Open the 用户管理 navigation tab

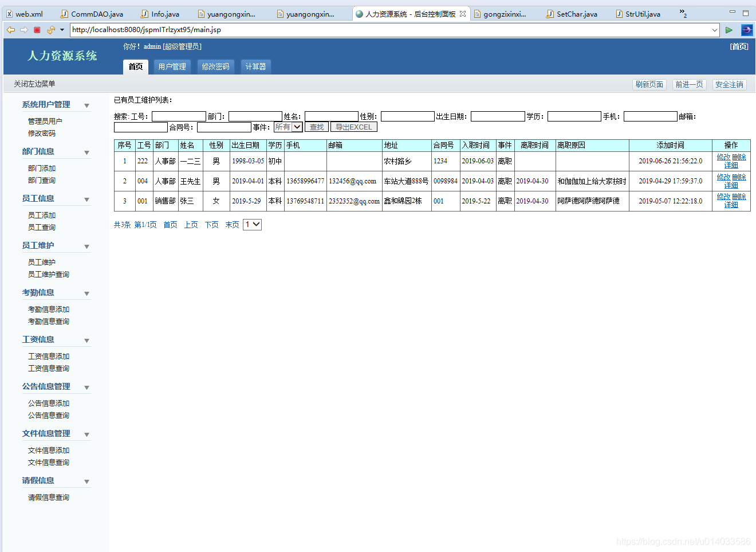click(172, 66)
